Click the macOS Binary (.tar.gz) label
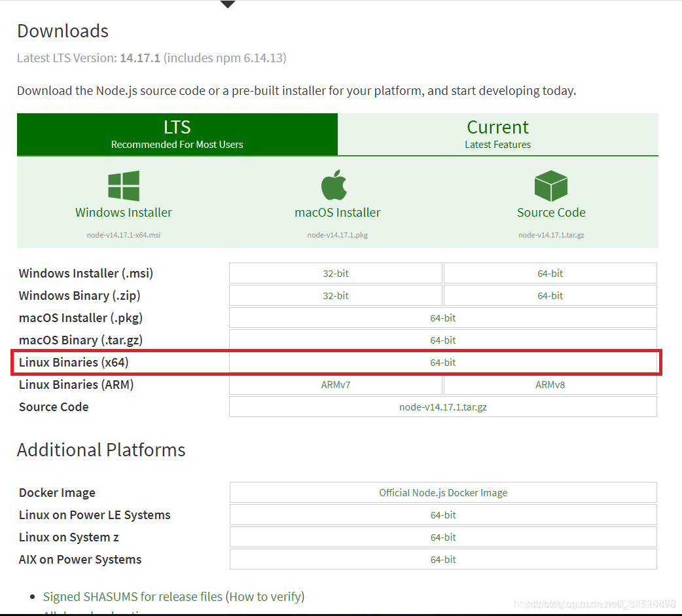Screen dimensions: 682x616 [x=81, y=340]
